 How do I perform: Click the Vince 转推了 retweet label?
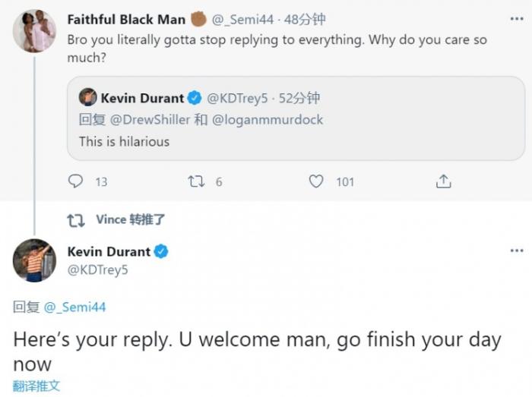pyautogui.click(x=130, y=219)
